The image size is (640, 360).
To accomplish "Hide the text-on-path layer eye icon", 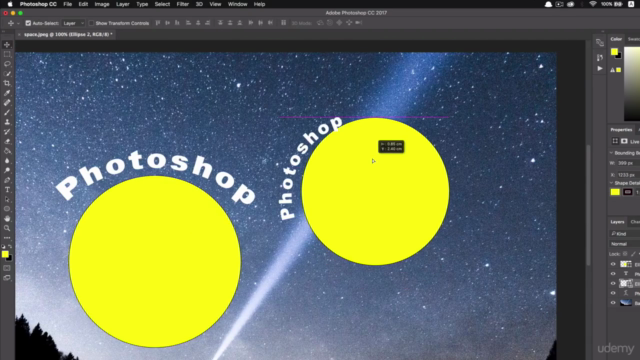I will [x=613, y=293].
